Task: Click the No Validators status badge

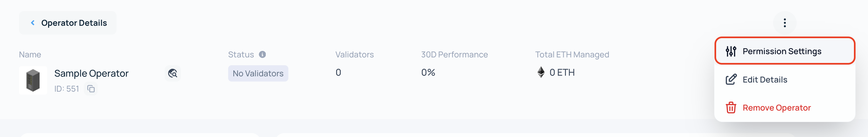Action: pos(258,73)
